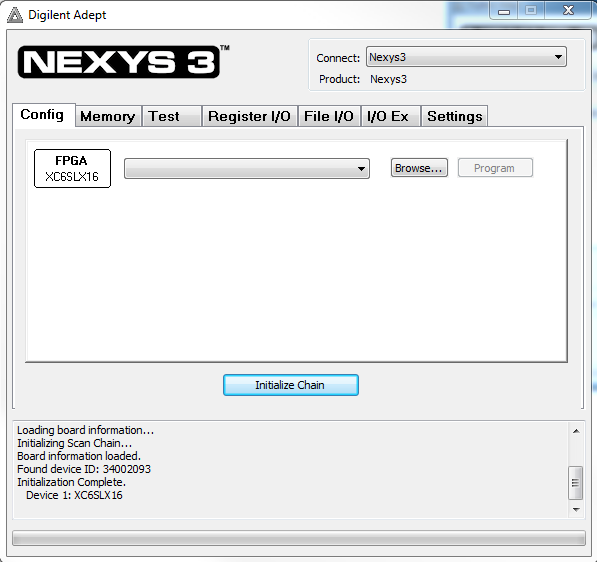Select the FPGA XC6SLX16 device box
The height and width of the screenshot is (562, 597).
point(72,168)
